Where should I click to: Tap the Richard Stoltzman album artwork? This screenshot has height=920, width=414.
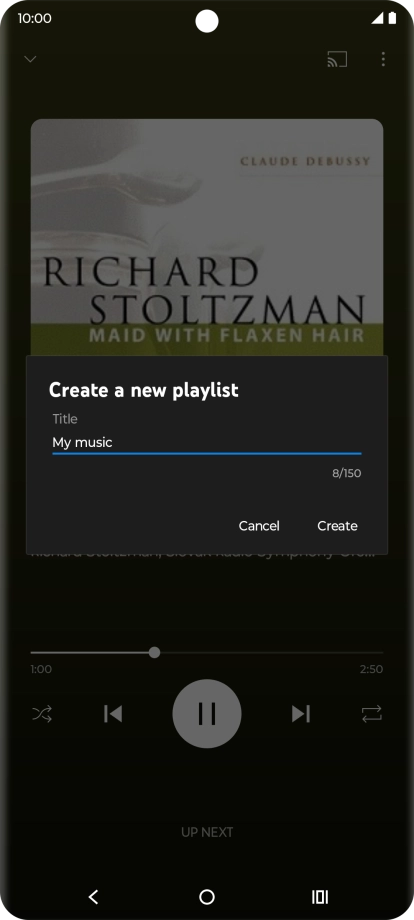(206, 237)
